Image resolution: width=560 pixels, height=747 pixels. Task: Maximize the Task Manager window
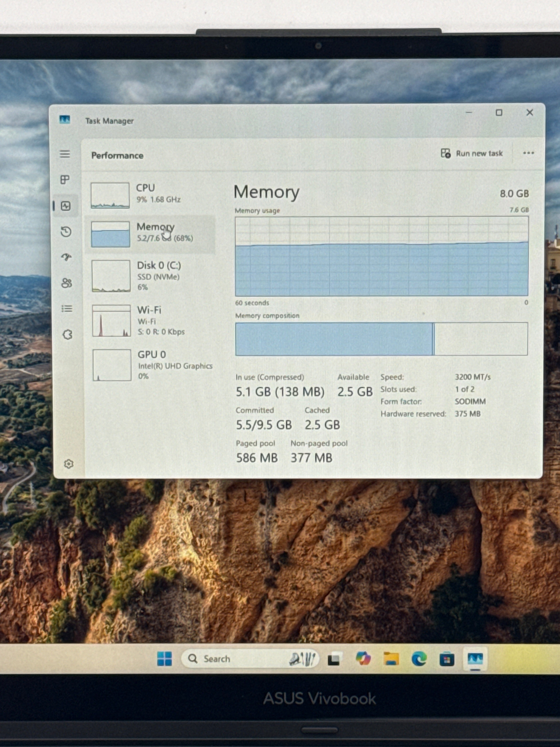tap(499, 112)
